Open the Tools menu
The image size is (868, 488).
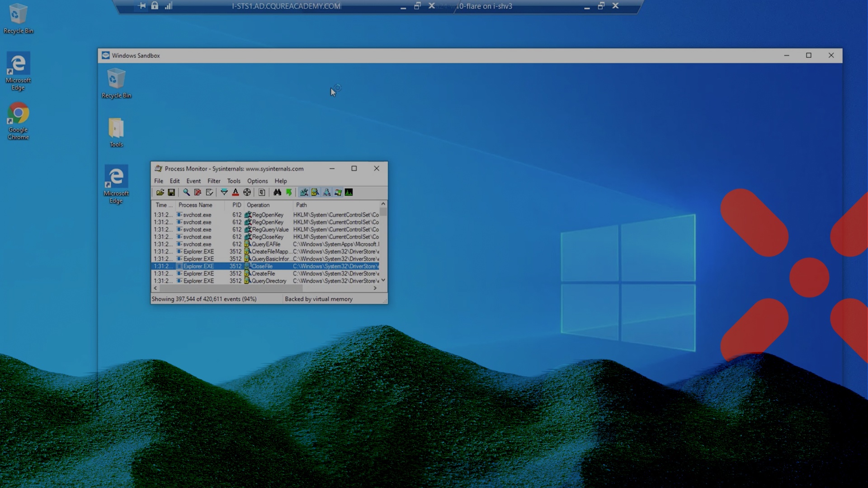tap(234, 181)
